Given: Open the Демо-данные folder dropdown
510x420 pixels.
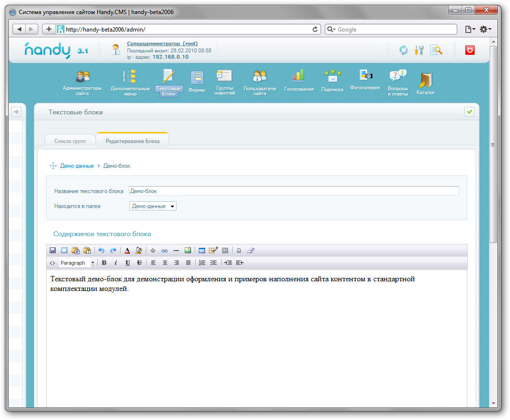Looking at the screenshot, I should (x=153, y=206).
